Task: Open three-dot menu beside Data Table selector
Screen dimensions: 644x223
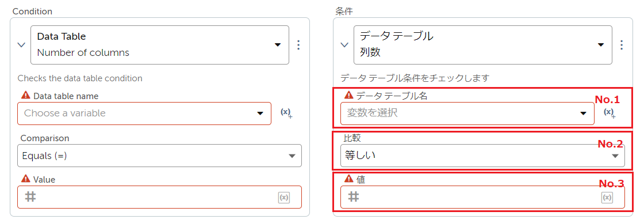Action: [298, 45]
